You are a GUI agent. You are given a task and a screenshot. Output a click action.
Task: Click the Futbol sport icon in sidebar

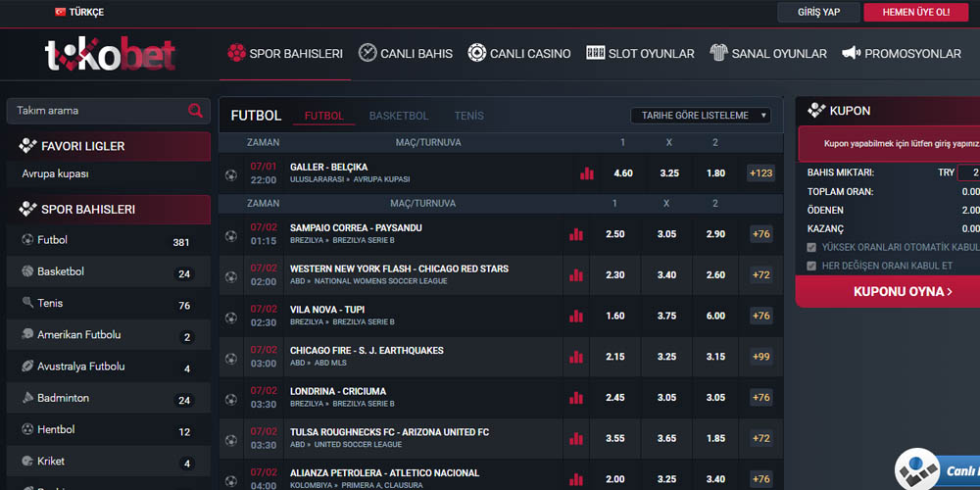tap(27, 239)
